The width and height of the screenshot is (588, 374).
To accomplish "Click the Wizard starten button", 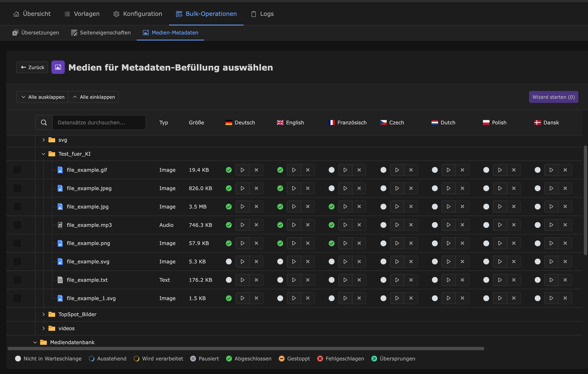I will tap(553, 97).
